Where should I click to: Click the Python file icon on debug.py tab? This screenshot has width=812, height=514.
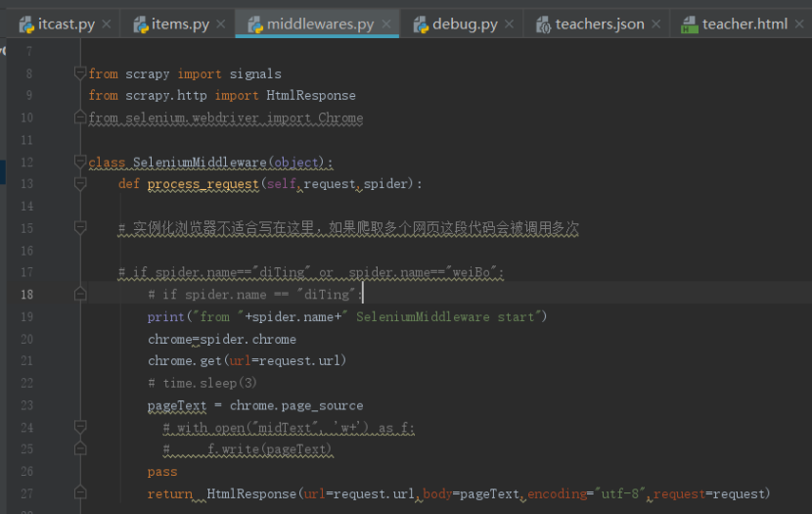(x=421, y=24)
